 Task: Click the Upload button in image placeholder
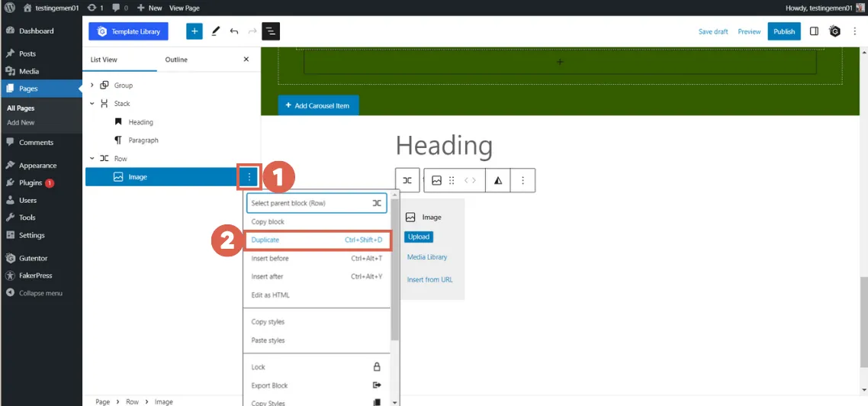[419, 237]
